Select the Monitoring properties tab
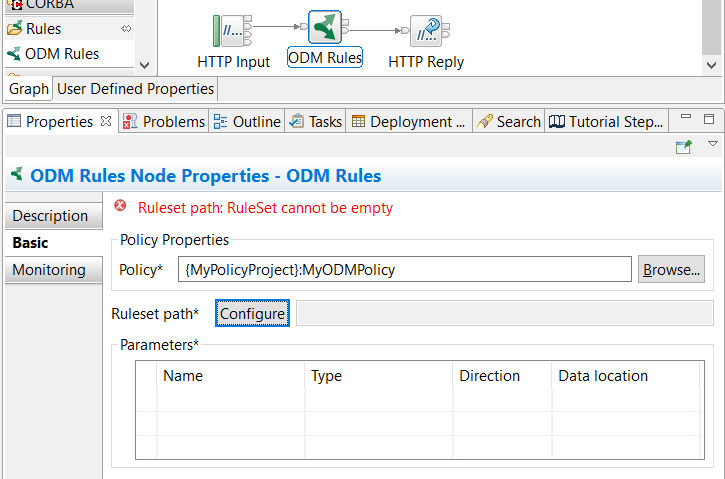Viewport: 725px width, 479px height. [54, 270]
